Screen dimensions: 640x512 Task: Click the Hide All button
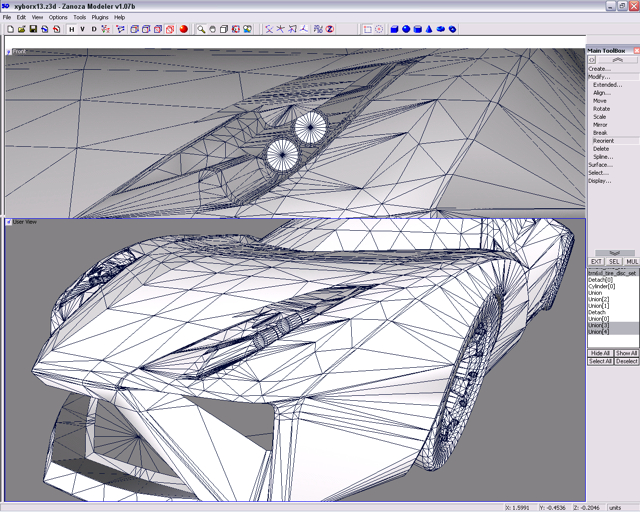(600, 353)
